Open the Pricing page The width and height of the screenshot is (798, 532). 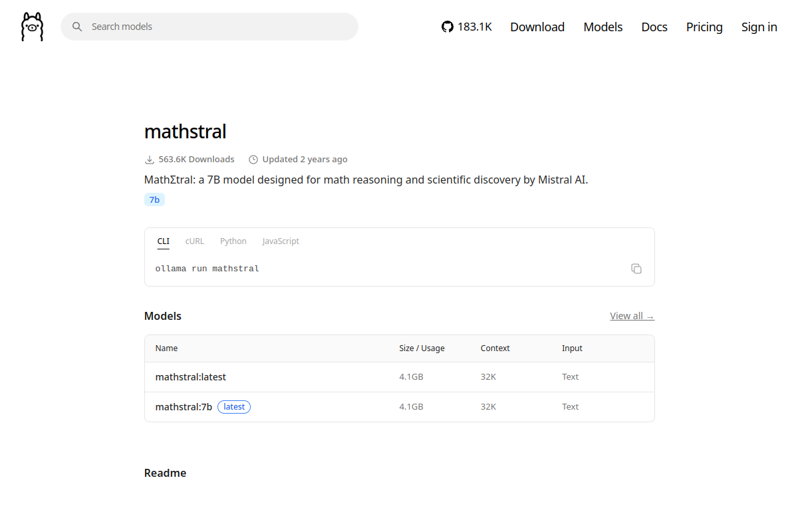pos(704,27)
